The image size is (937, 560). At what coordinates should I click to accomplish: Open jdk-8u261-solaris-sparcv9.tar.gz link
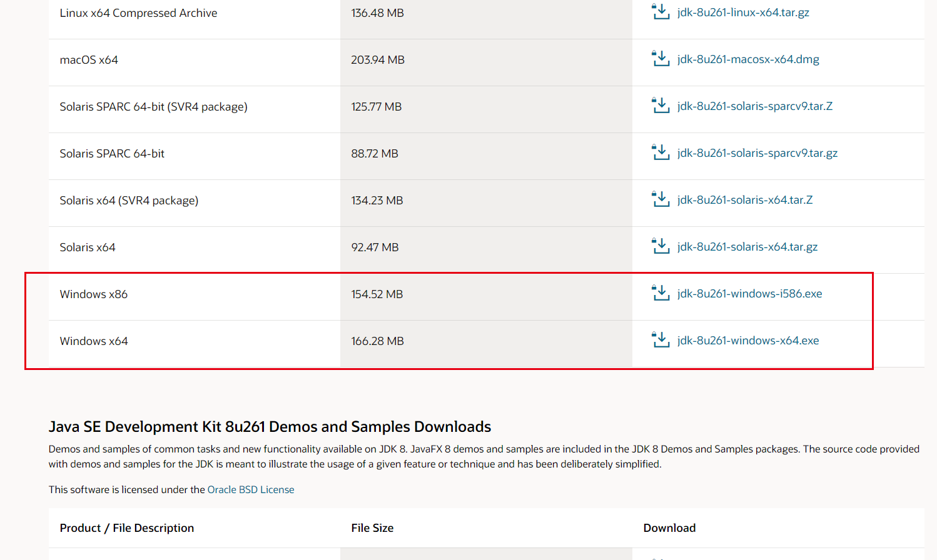(x=757, y=153)
